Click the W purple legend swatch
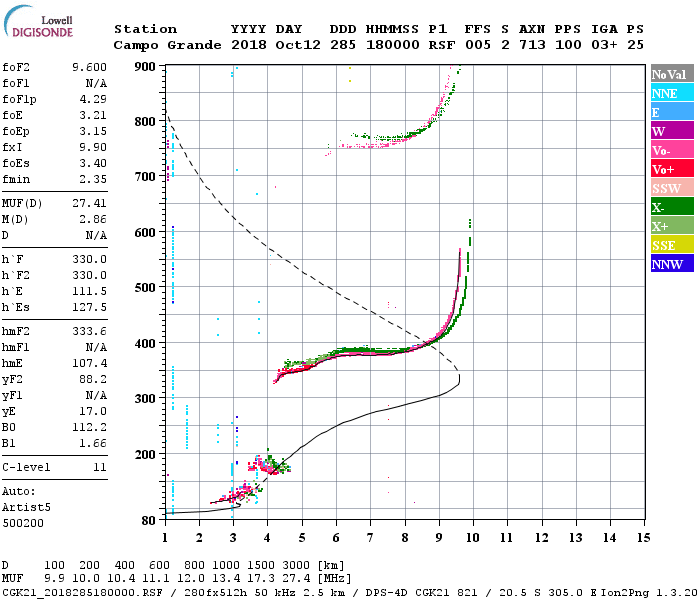This screenshot has width=700, height=600. click(x=672, y=131)
